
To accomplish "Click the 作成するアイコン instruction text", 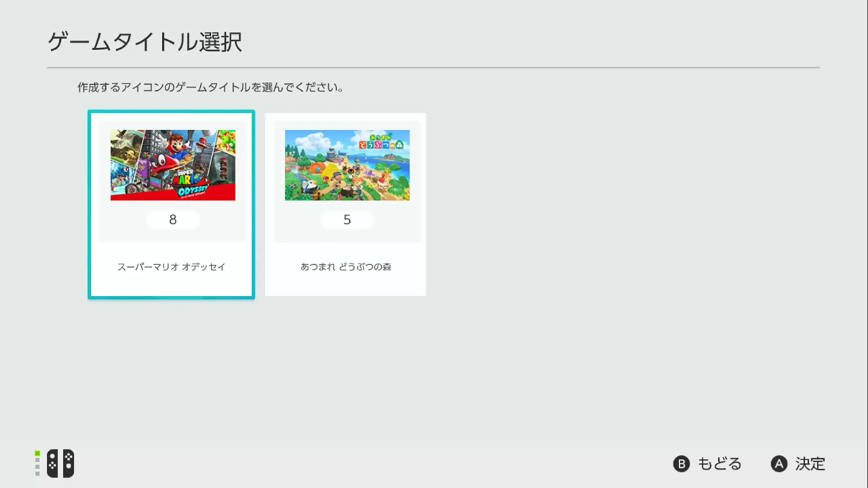I will 210,88.
